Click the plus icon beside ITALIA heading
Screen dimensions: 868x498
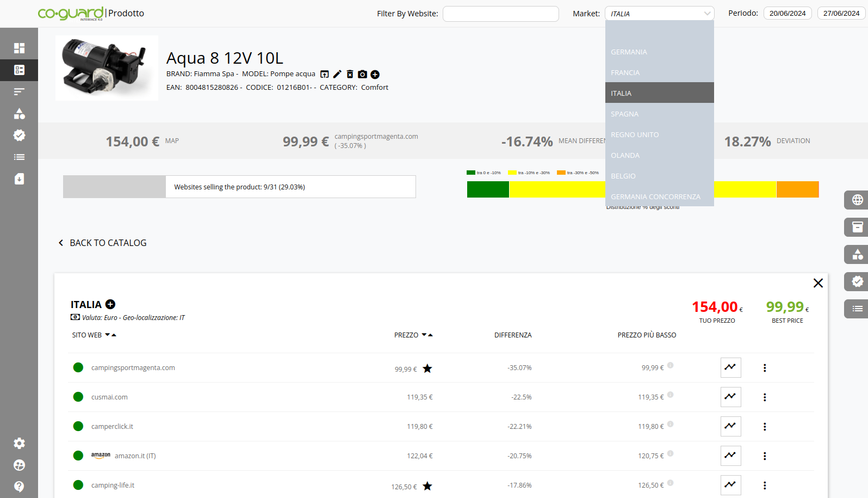point(110,304)
